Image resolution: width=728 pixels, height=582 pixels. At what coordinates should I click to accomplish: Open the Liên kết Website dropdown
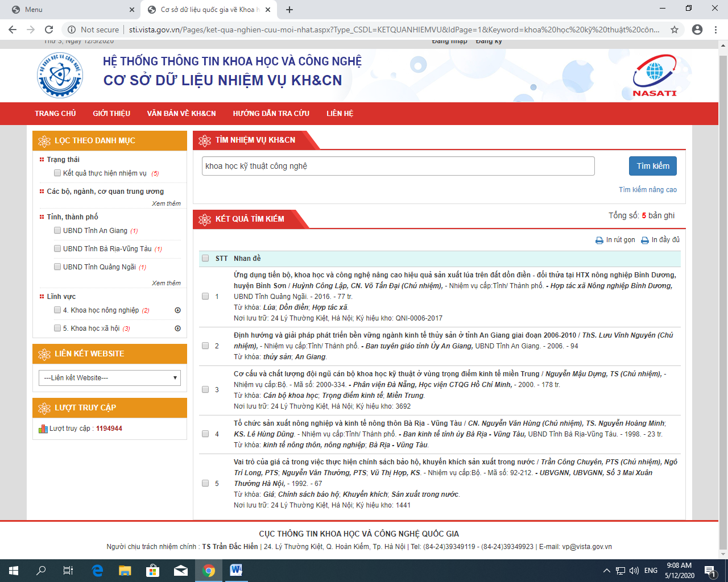(110, 378)
